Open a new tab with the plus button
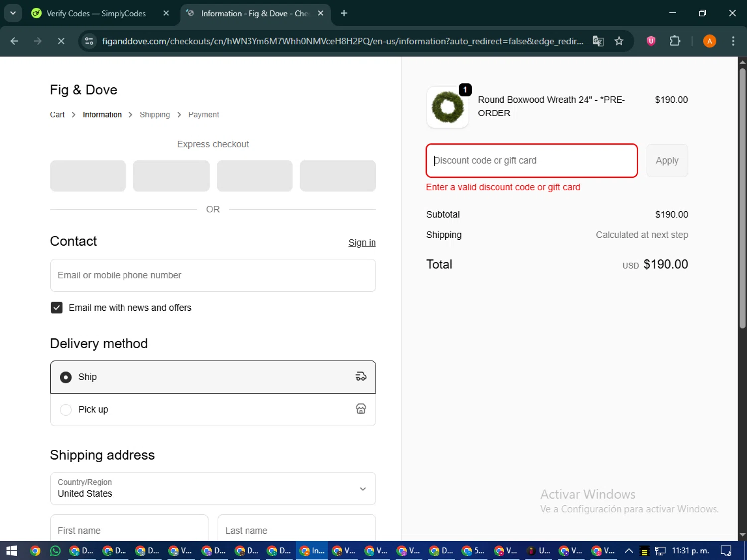This screenshot has height=560, width=747. [344, 13]
